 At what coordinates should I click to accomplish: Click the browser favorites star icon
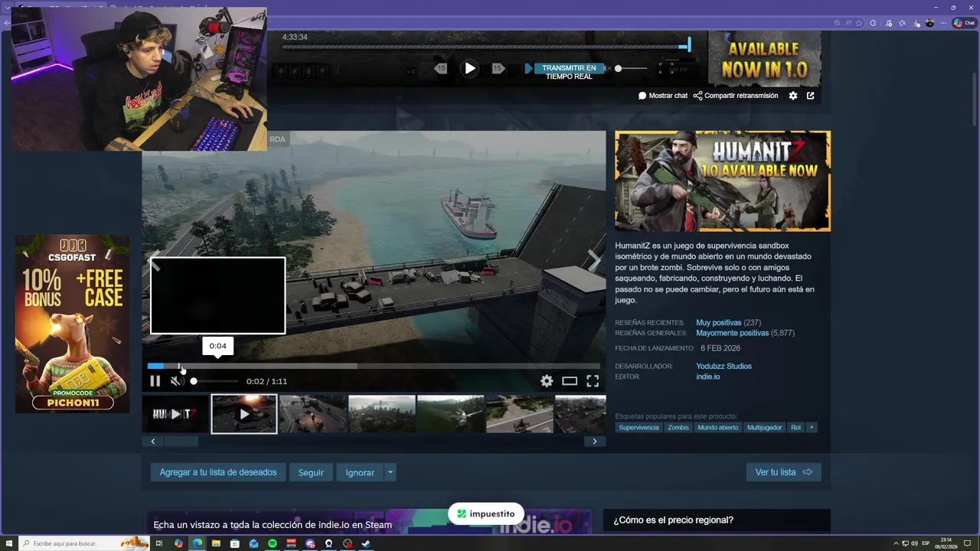pos(860,24)
